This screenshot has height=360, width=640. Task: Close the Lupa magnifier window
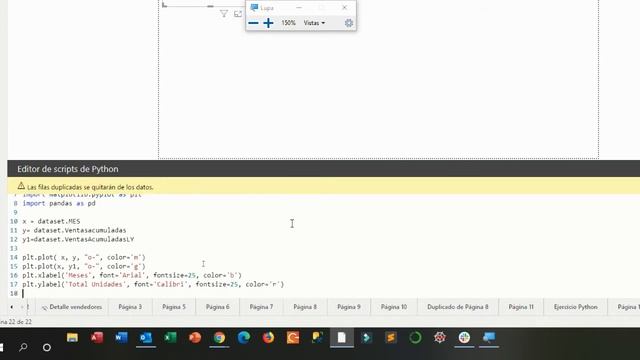tap(344, 8)
